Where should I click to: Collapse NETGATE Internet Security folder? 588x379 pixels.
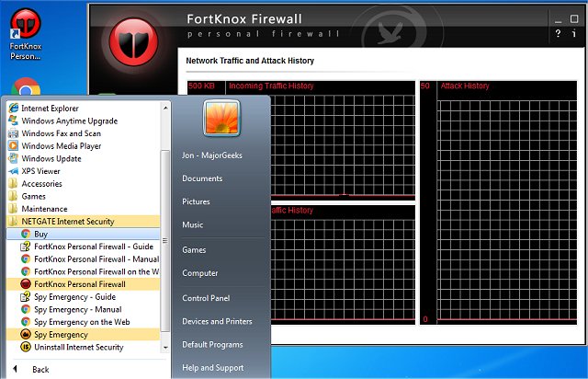(83, 222)
